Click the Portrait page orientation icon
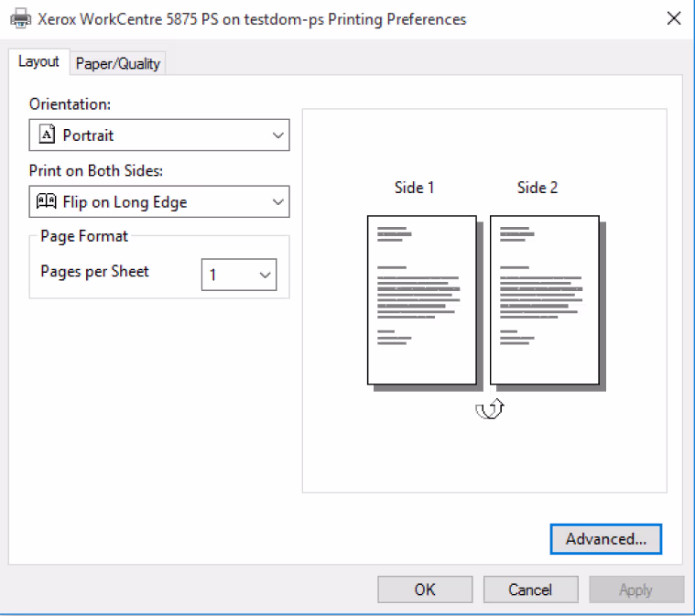The width and height of the screenshot is (695, 616). [47, 134]
